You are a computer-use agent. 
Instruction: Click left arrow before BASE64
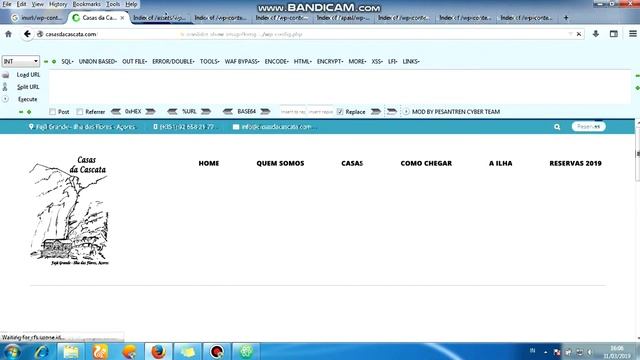pyautogui.click(x=228, y=111)
